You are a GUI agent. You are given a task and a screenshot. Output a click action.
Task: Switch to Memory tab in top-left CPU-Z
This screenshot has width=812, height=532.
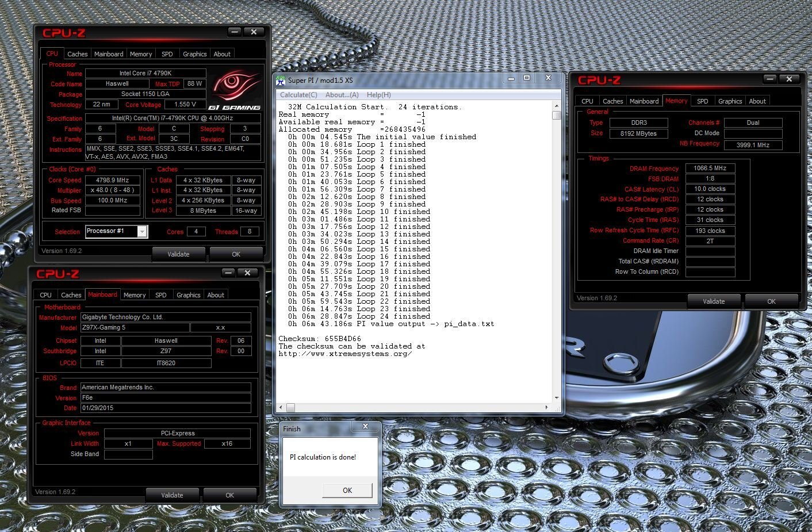coord(141,54)
